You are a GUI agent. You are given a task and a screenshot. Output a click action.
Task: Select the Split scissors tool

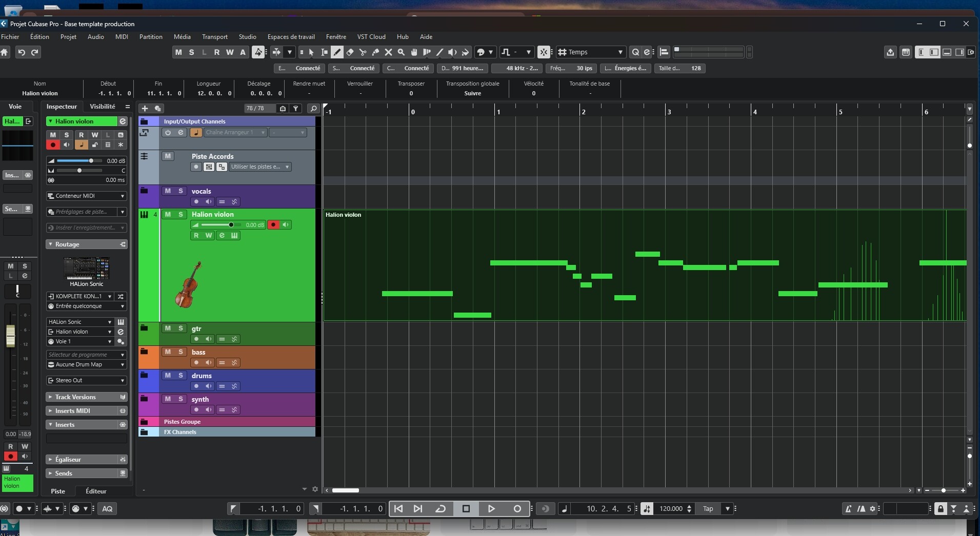click(363, 52)
